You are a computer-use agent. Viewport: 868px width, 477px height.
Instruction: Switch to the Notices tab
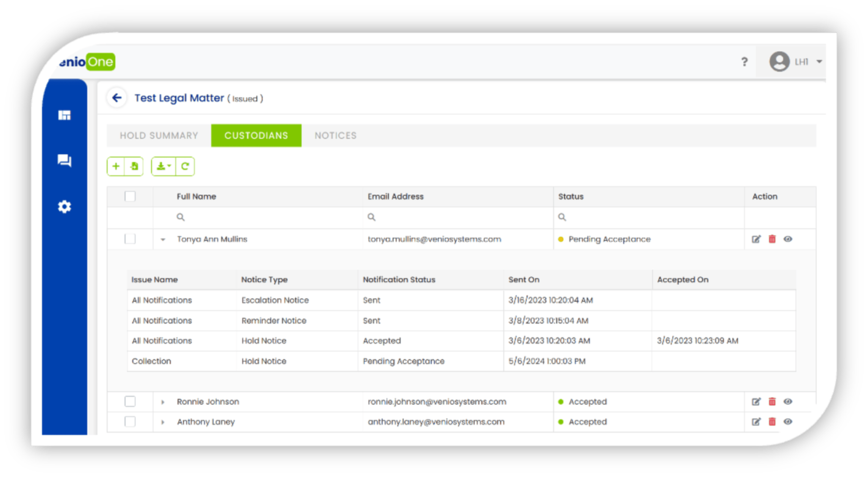336,136
